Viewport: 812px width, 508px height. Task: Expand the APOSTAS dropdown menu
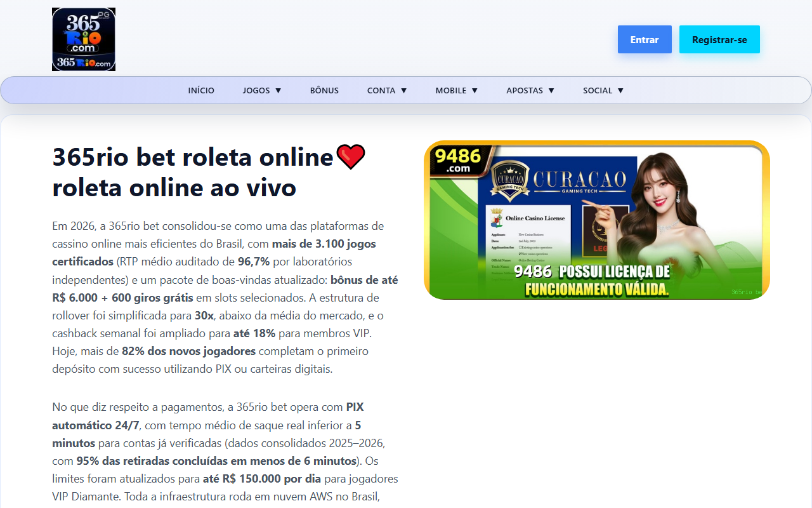tap(530, 90)
